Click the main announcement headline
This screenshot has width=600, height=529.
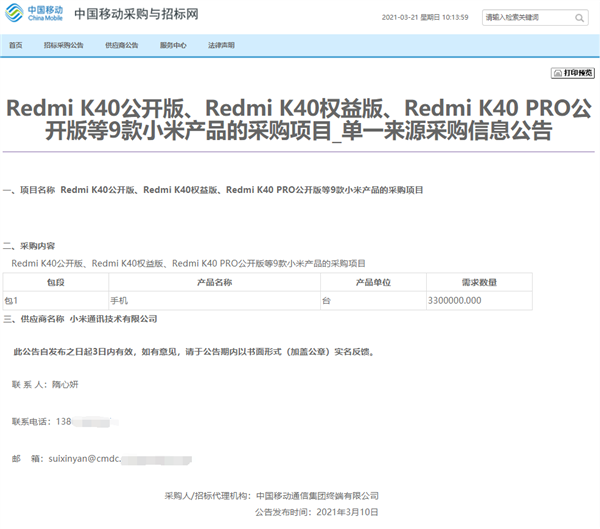tap(299, 119)
